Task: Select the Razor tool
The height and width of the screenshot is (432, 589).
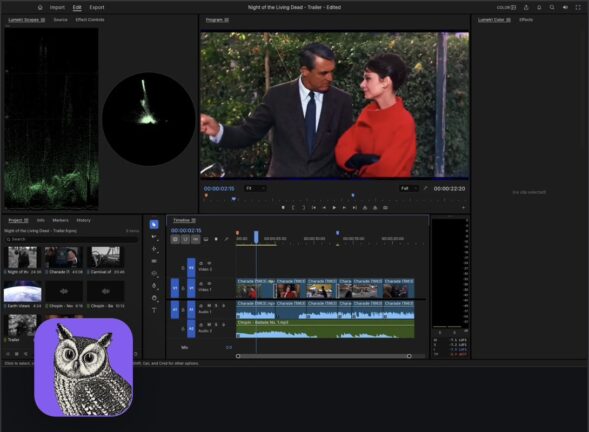Action: click(154, 261)
